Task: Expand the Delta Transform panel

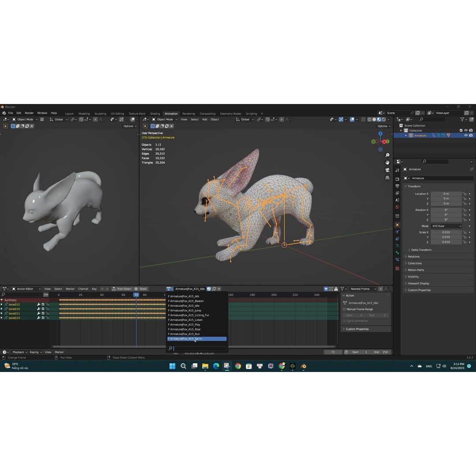Action: pyautogui.click(x=421, y=250)
